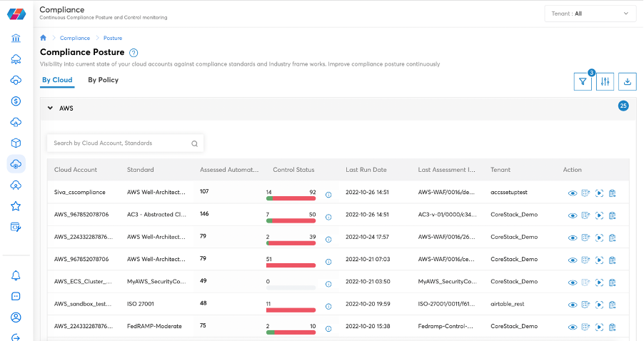
Task: Click the home icon in breadcrumb
Action: (44, 38)
